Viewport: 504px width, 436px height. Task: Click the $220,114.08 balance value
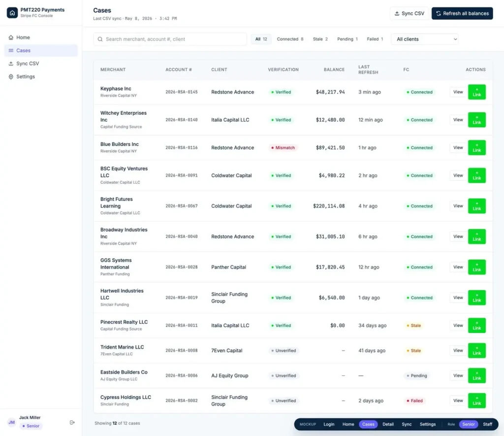(329, 206)
